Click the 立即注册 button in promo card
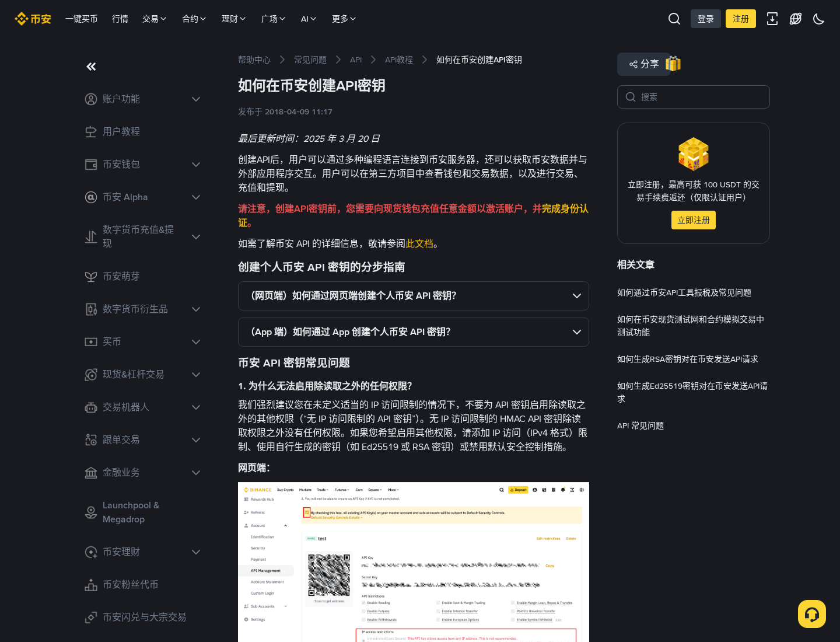This screenshot has width=840, height=642. pyautogui.click(x=694, y=220)
